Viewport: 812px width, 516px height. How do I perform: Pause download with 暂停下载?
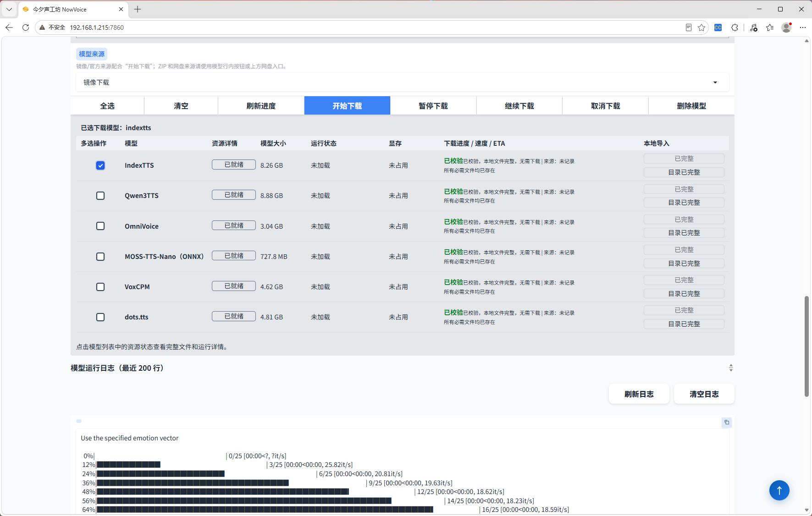[433, 106]
